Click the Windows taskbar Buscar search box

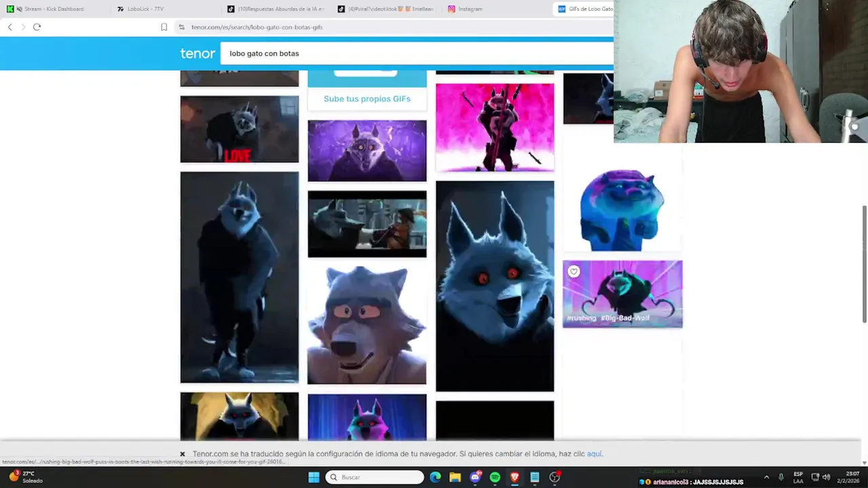tap(374, 477)
